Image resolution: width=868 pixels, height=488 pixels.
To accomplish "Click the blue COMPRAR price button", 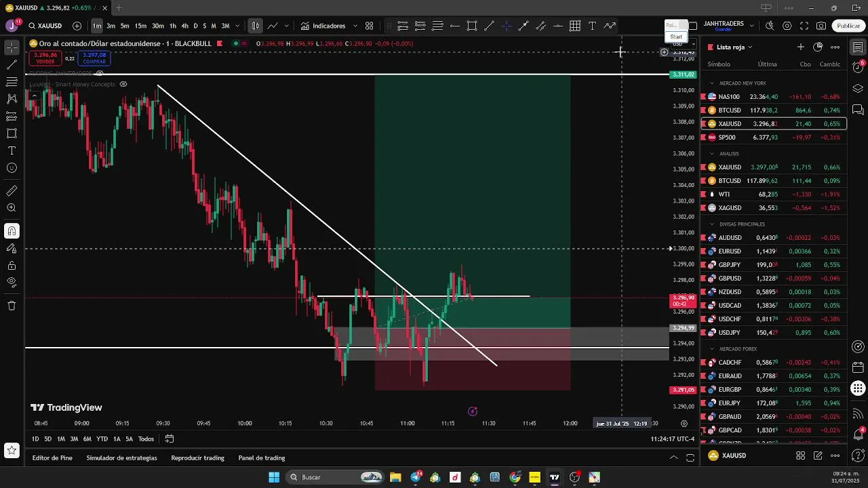I will click(94, 58).
